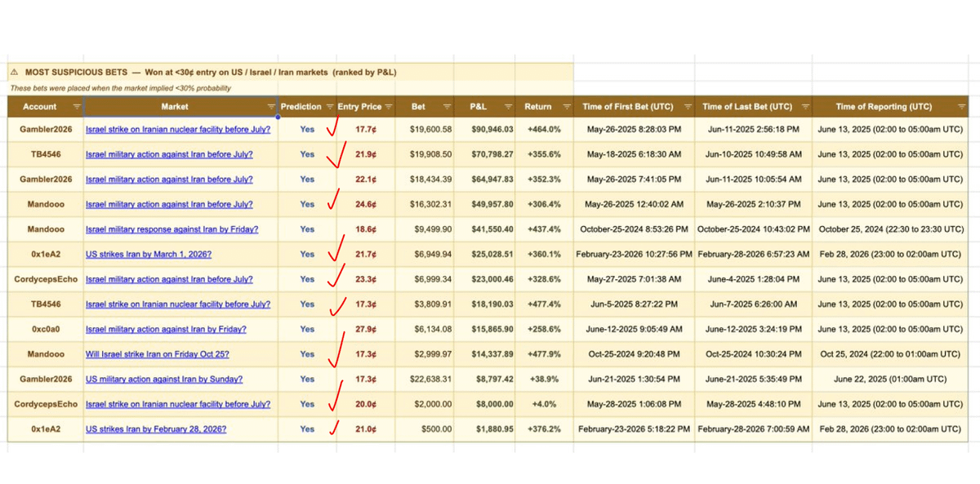Select first bet time May-18-2025 6:18:30 AM

(635, 154)
